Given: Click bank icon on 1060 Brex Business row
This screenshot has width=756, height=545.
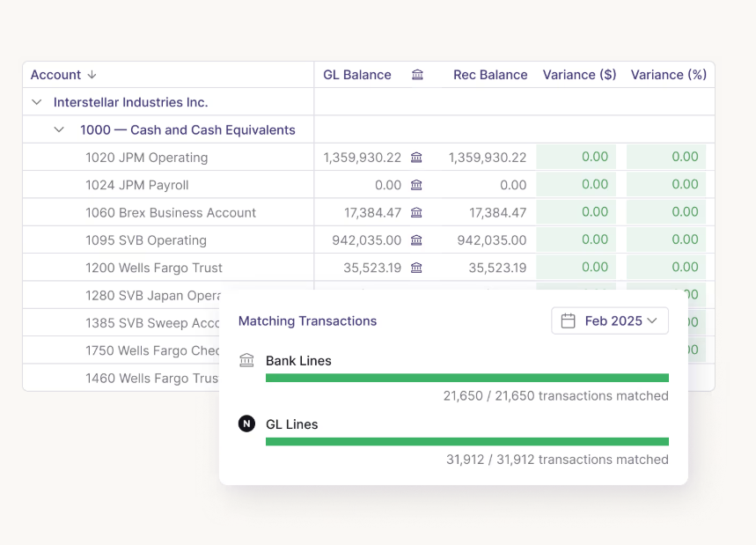Looking at the screenshot, I should tap(416, 212).
